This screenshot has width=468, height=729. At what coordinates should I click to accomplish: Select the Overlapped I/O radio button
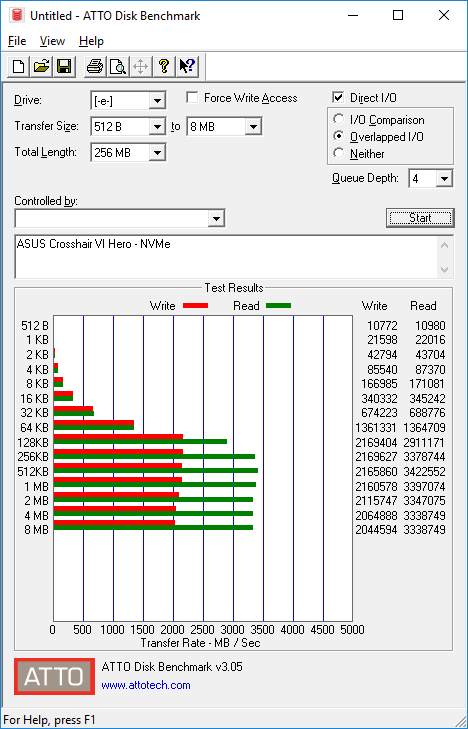(x=338, y=136)
